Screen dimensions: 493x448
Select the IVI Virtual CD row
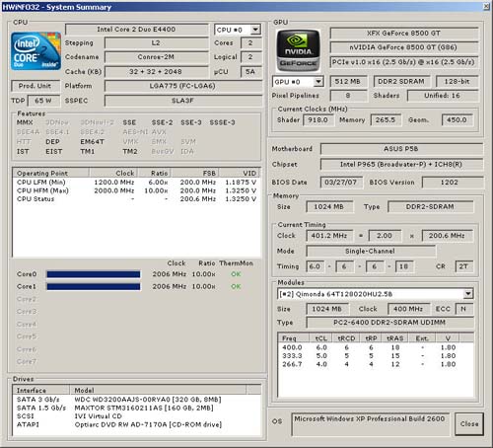tap(136, 416)
